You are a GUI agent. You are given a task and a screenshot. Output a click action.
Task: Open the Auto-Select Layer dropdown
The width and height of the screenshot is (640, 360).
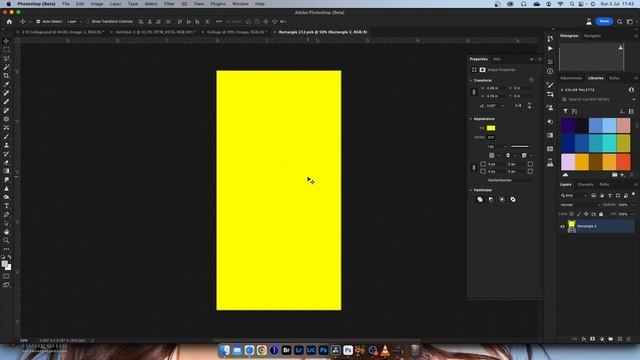pyautogui.click(x=74, y=22)
